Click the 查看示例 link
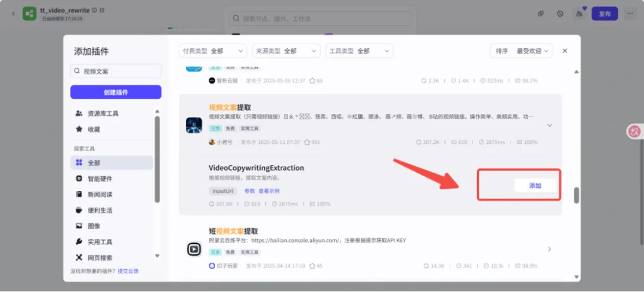Viewport: 644px width, 292px height. (x=269, y=191)
